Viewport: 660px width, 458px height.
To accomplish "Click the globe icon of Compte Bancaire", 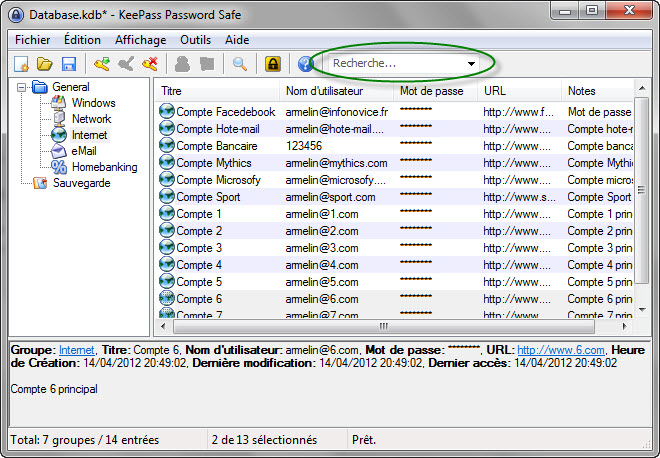I will point(167,145).
